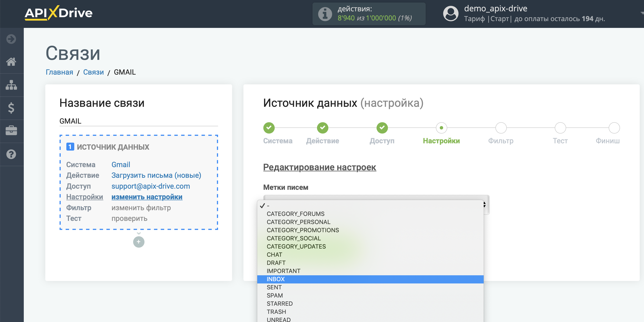The width and height of the screenshot is (644, 322).
Task: Open Загрузить письма (новые) action link
Action: click(x=156, y=175)
